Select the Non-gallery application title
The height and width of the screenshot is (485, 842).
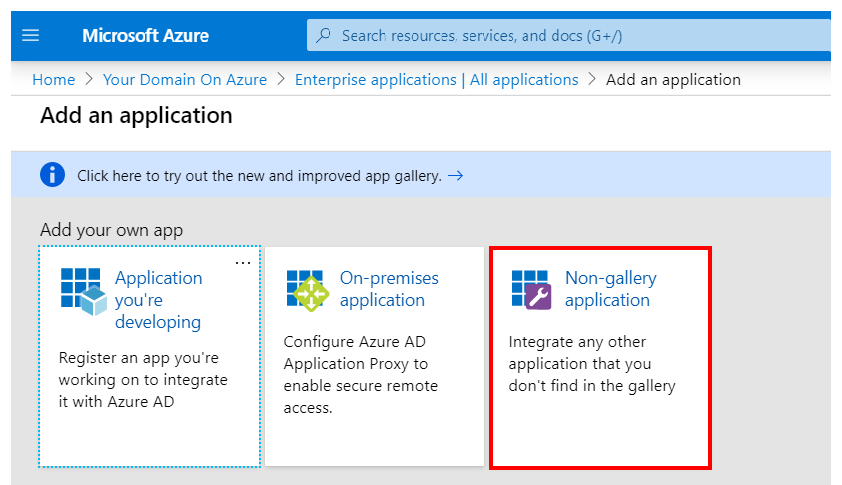click(610, 289)
